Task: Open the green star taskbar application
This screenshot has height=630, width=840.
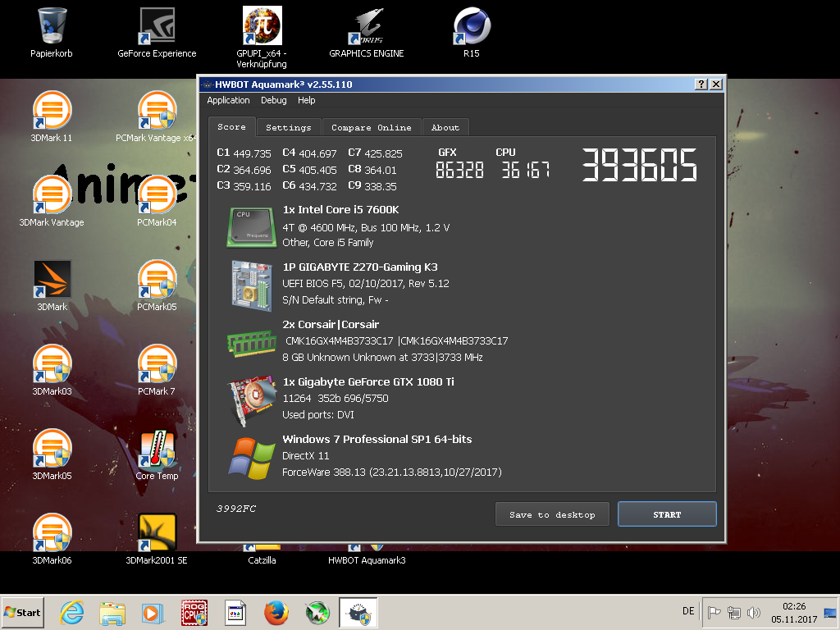Action: (317, 613)
